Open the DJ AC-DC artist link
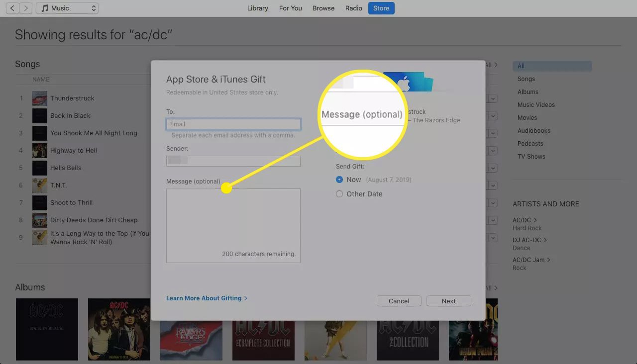The width and height of the screenshot is (637, 364). coord(530,240)
